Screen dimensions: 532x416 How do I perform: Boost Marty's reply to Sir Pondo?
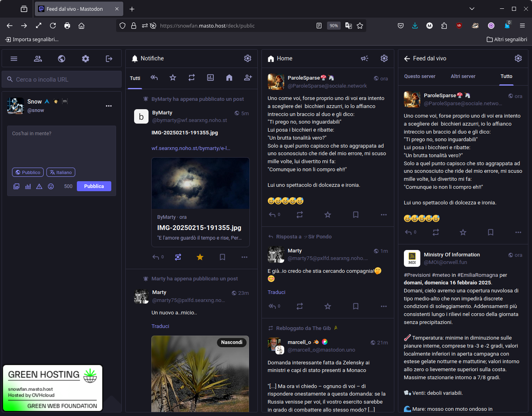coord(300,306)
